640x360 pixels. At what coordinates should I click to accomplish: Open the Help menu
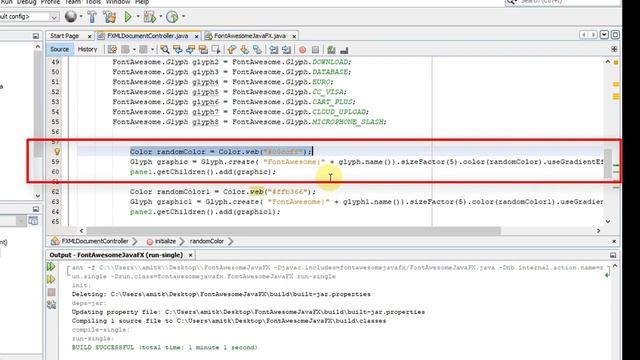tap(142, 2)
